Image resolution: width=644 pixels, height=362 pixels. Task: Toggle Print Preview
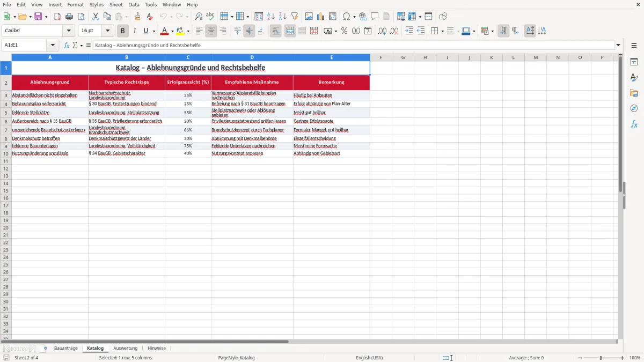coord(81,17)
